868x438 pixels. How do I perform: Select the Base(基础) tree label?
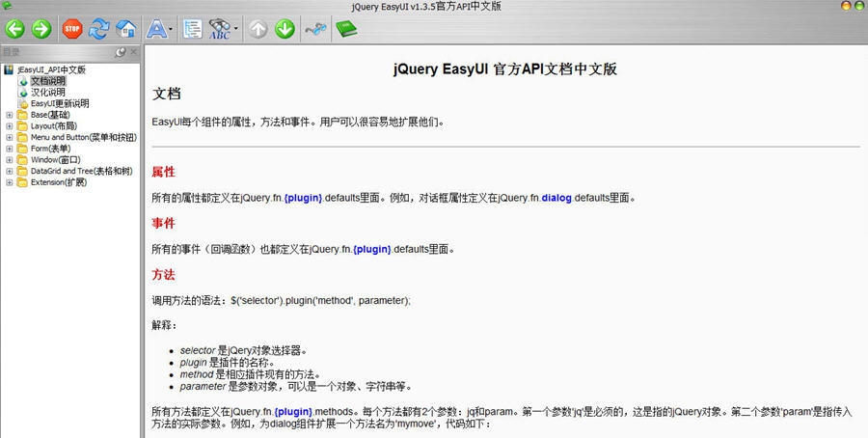click(x=50, y=115)
